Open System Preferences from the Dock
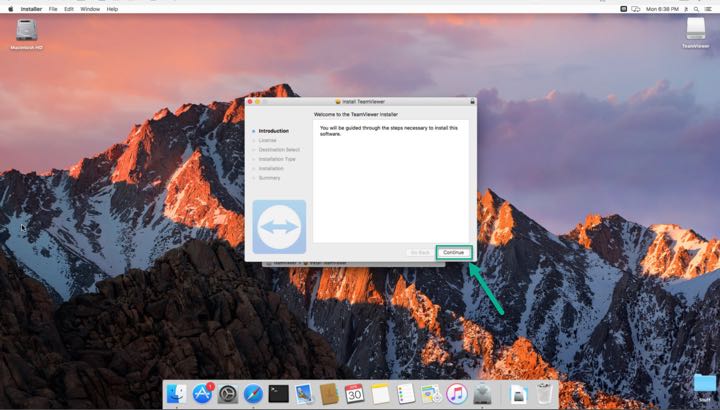720x410 pixels. [228, 394]
